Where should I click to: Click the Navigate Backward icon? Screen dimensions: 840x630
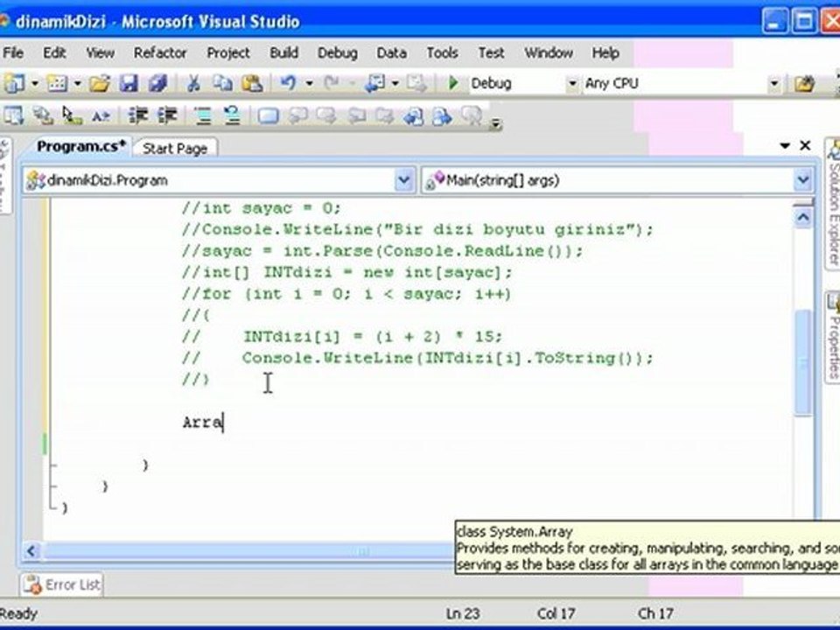click(x=374, y=83)
